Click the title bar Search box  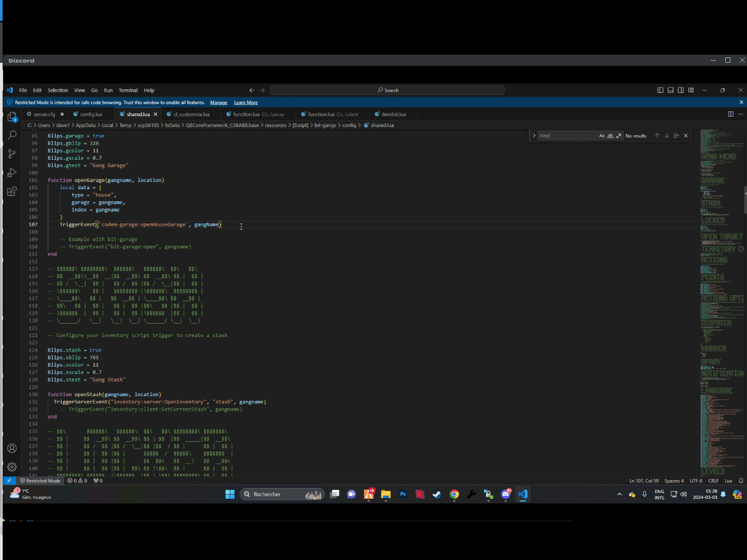pyautogui.click(x=388, y=90)
